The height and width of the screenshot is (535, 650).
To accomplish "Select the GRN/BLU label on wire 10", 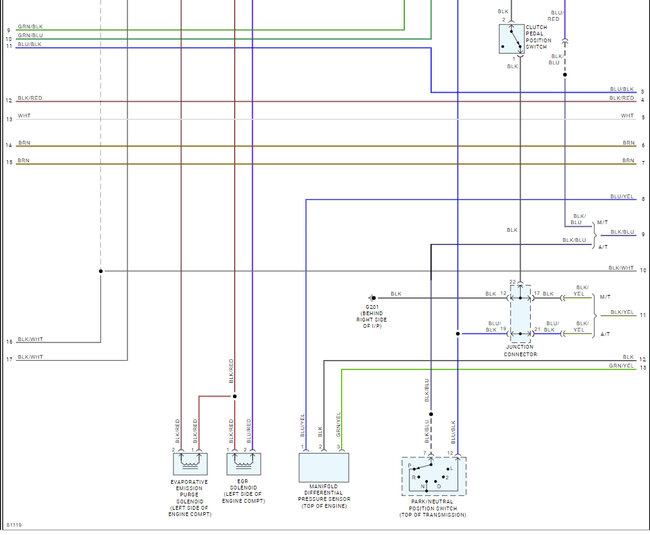I will 30,36.
